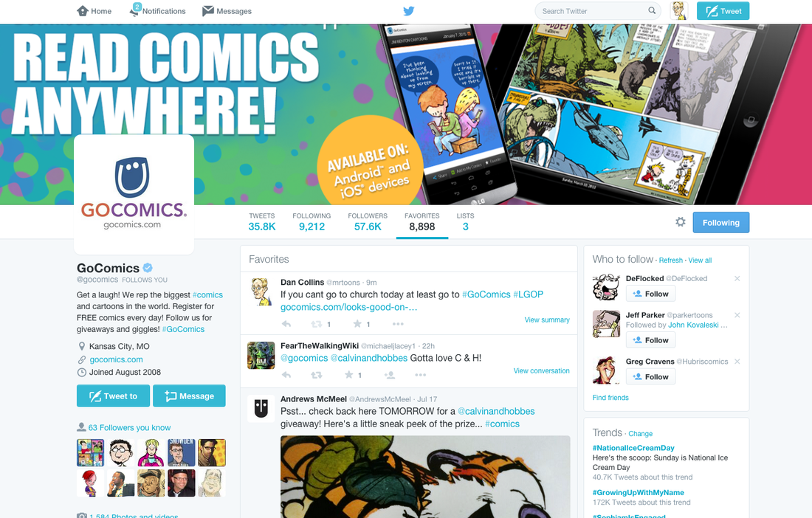Open more options on Dan Collins' tweet
Screen dimensions: 812x518
[398, 324]
